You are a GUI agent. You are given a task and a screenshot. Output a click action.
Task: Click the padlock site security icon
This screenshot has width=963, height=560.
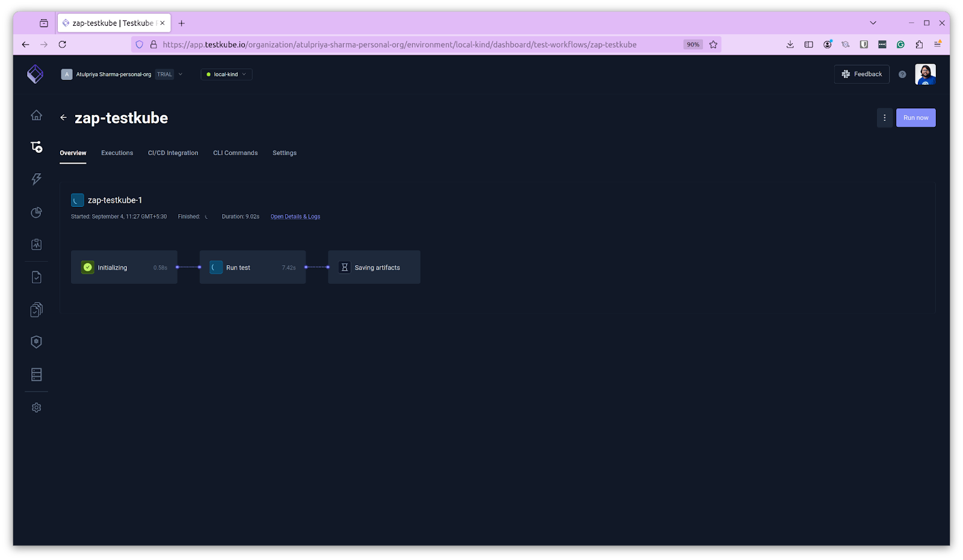[153, 45]
